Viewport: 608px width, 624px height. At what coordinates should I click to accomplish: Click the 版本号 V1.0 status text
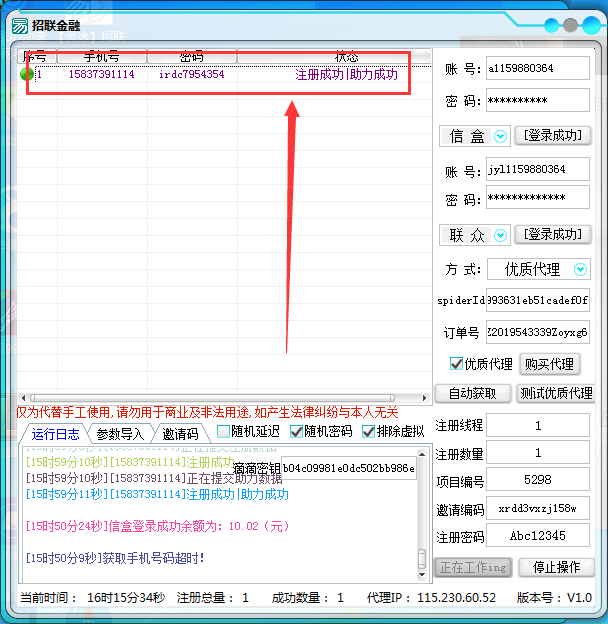point(554,597)
